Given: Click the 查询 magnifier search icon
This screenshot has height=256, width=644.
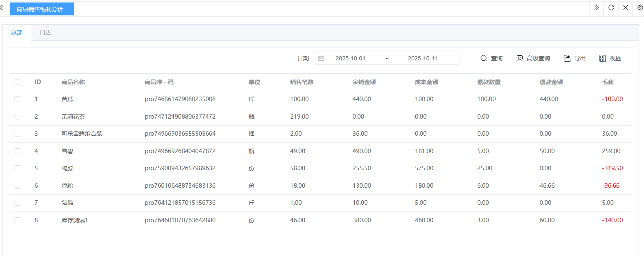Looking at the screenshot, I should pyautogui.click(x=484, y=59).
